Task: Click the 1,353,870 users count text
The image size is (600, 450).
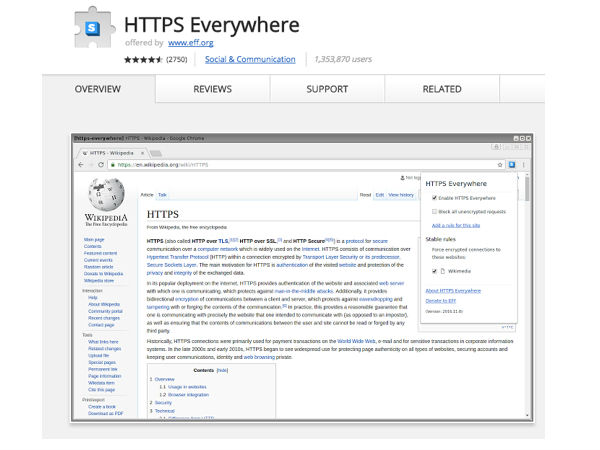Action: (x=343, y=59)
